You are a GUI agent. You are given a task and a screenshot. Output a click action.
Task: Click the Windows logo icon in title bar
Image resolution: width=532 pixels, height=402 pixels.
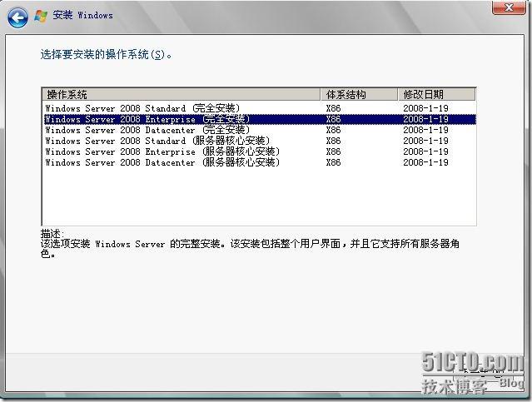click(41, 16)
